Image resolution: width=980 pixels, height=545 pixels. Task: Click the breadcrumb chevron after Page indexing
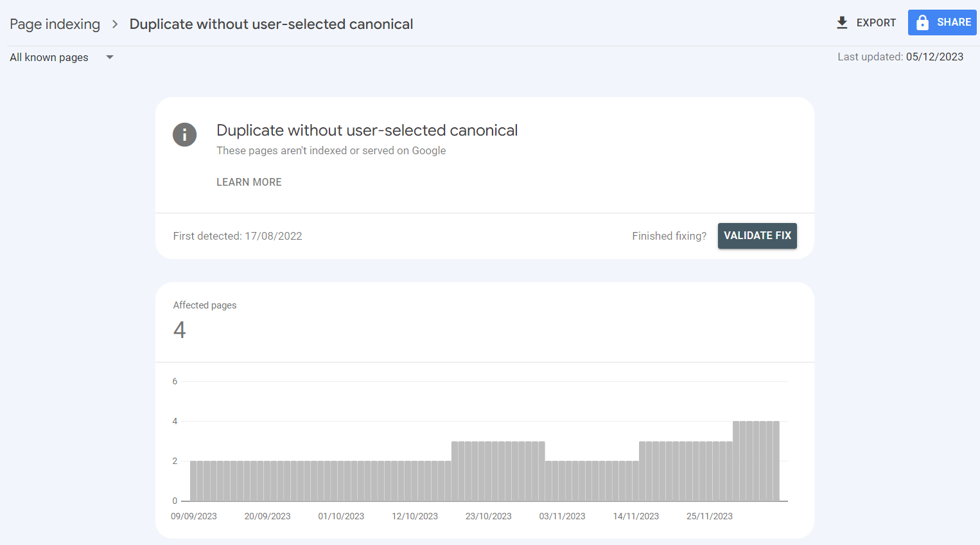point(114,24)
